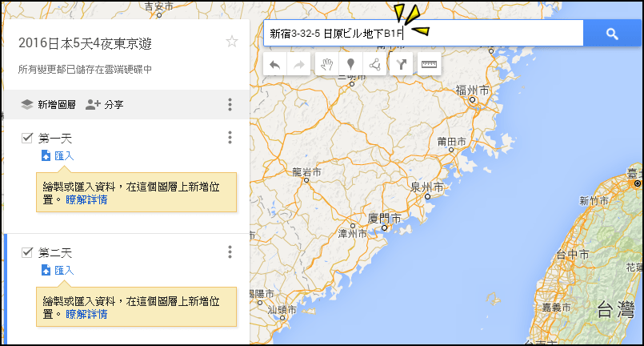Select the draw line tool

click(x=374, y=64)
